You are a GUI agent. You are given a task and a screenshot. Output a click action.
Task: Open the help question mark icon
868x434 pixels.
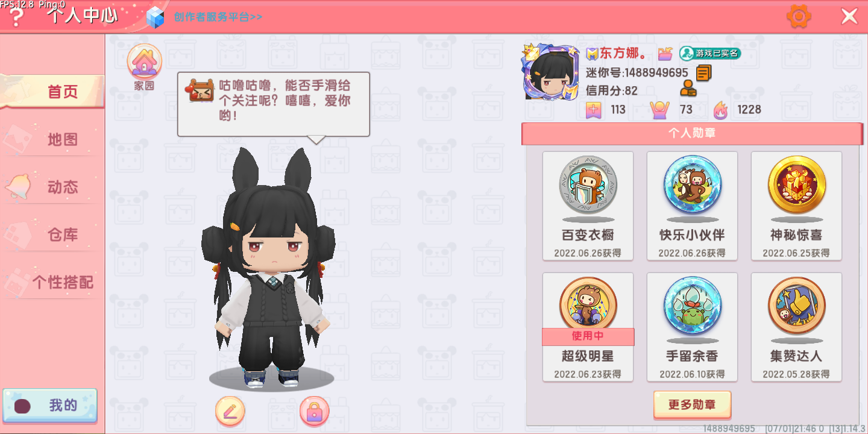pyautogui.click(x=16, y=18)
